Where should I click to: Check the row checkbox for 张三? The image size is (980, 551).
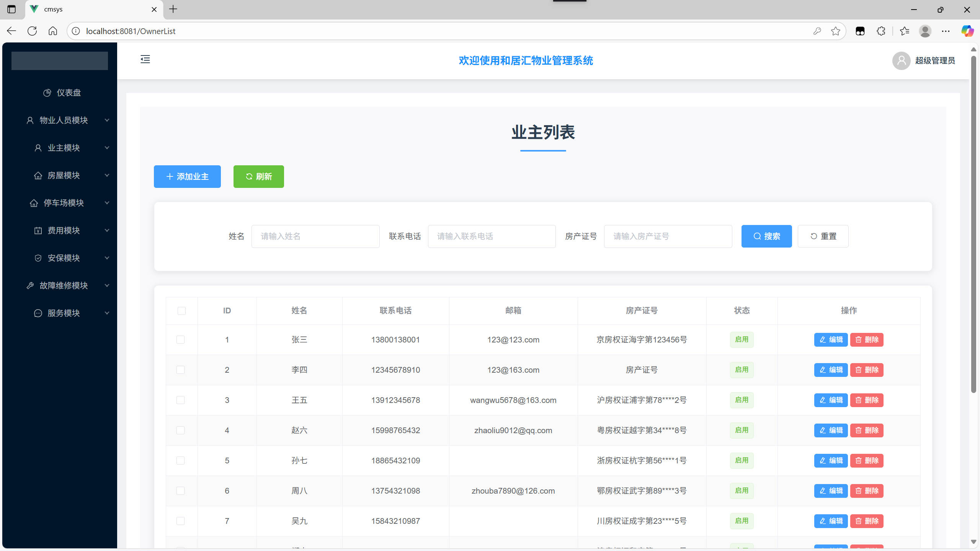[181, 339]
